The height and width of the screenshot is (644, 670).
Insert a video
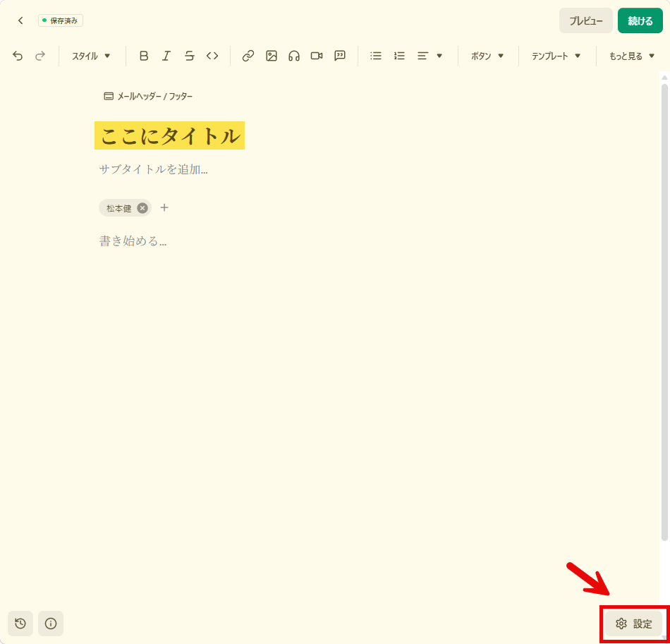click(x=317, y=56)
